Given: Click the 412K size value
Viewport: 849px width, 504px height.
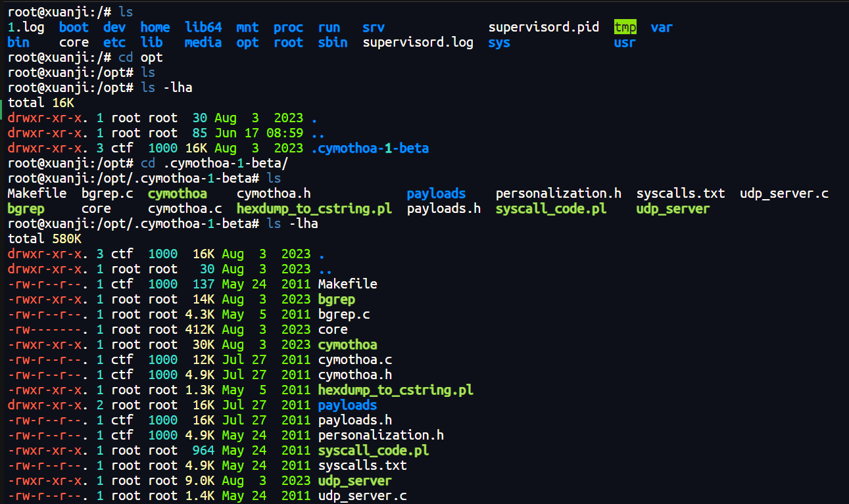Looking at the screenshot, I should coord(200,330).
